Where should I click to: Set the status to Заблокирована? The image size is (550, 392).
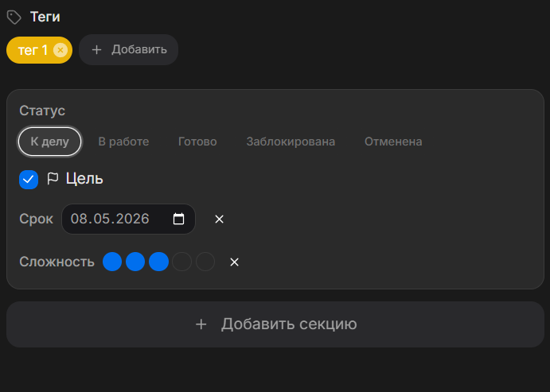[x=291, y=142]
